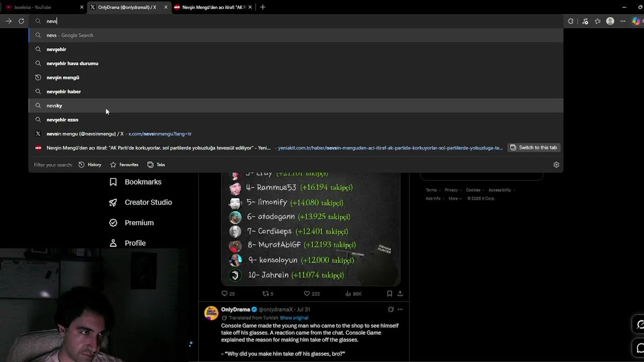This screenshot has height=362, width=644.
Task: Open a new browser tab
Action: (x=263, y=7)
